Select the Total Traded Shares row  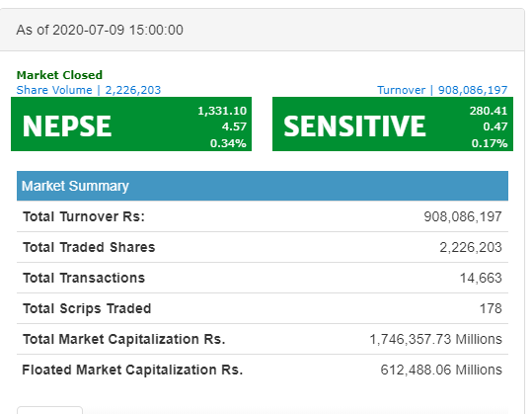point(263,247)
